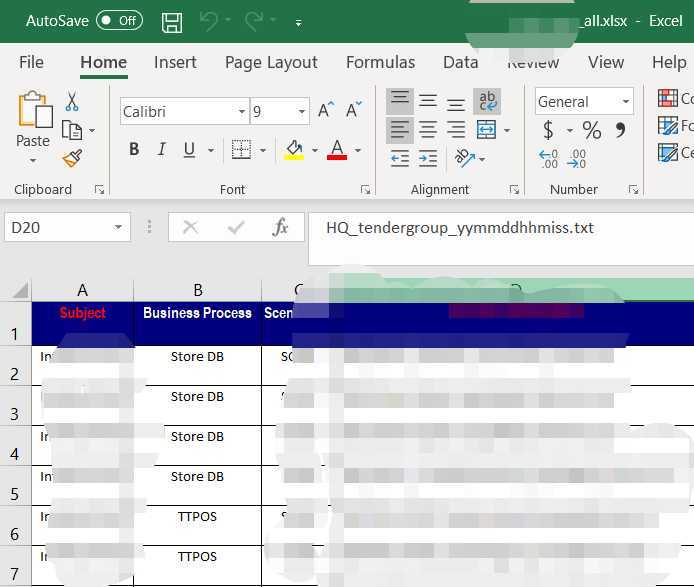This screenshot has width=694, height=587.
Task: Open the Font dialog launcher
Action: (x=365, y=190)
